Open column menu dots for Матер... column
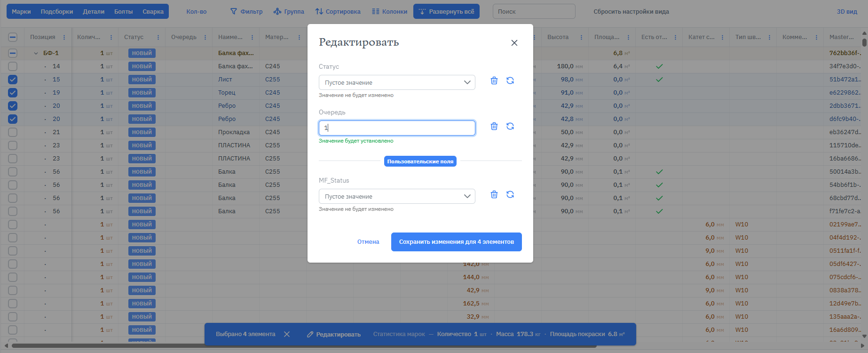This screenshot has height=353, width=868. click(x=299, y=37)
